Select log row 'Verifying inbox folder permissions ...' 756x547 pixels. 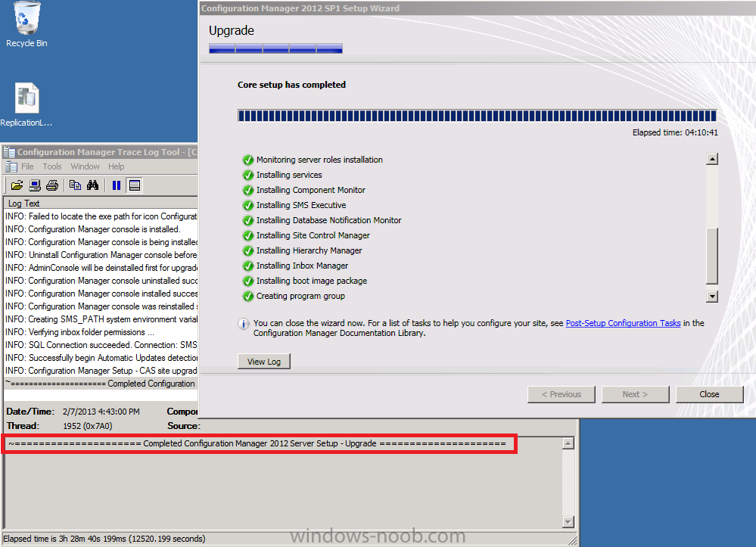point(101,332)
